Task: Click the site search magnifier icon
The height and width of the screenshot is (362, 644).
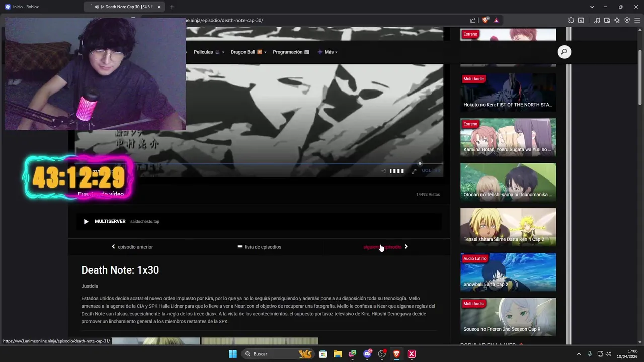Action: [x=564, y=52]
